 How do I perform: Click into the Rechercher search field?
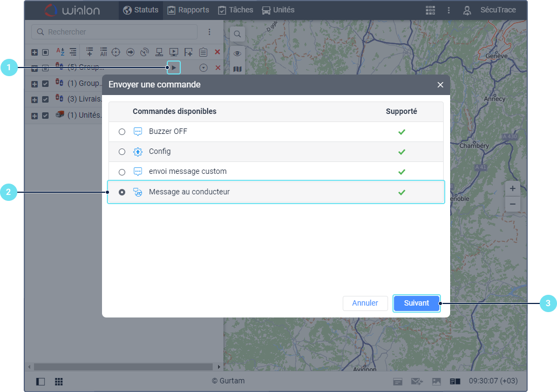pyautogui.click(x=114, y=32)
